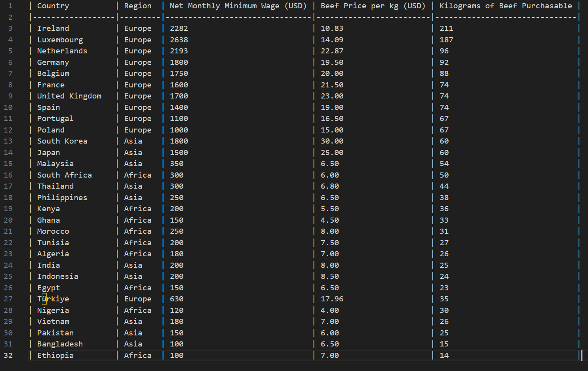This screenshot has width=588, height=371.
Task: Click line number 1 in the gutter
Action: coord(10,6)
